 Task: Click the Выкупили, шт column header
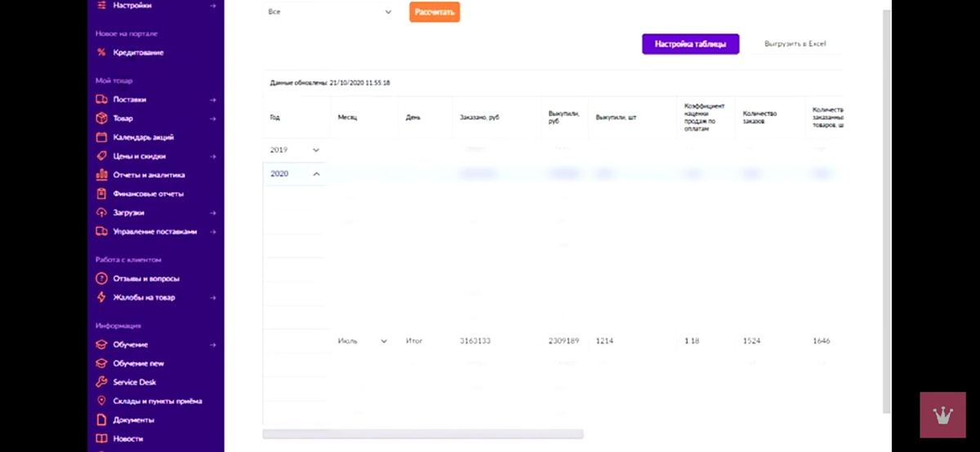616,117
